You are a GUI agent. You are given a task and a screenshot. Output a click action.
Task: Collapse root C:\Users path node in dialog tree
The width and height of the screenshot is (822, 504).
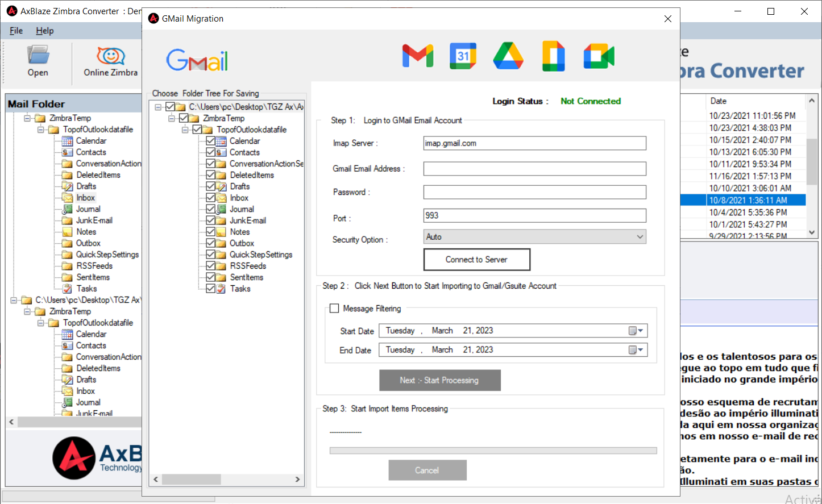[x=158, y=107]
